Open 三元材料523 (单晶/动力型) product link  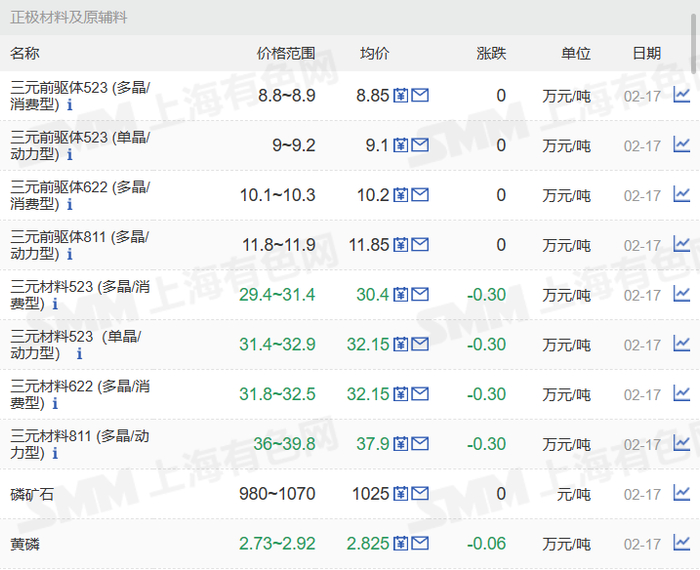(75, 345)
